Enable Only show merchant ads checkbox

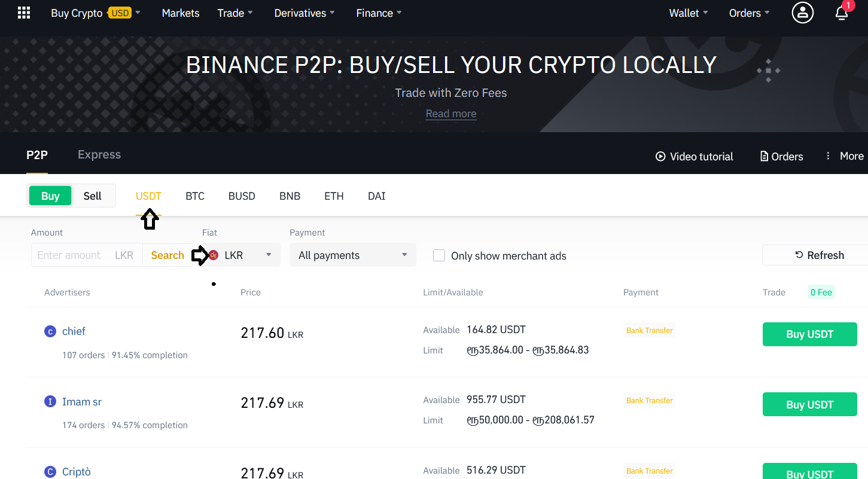tap(439, 255)
